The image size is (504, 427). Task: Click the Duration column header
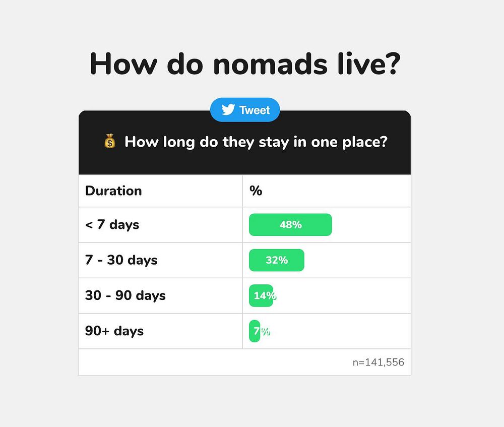point(113,191)
